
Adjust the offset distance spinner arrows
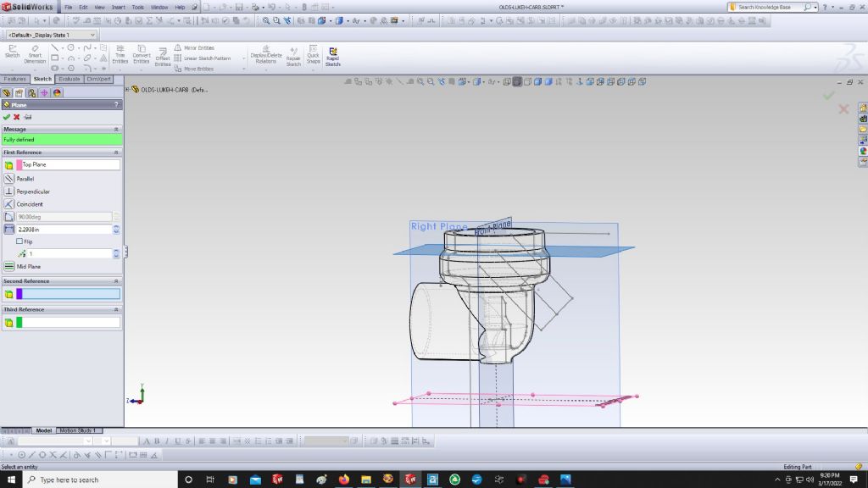coord(116,229)
